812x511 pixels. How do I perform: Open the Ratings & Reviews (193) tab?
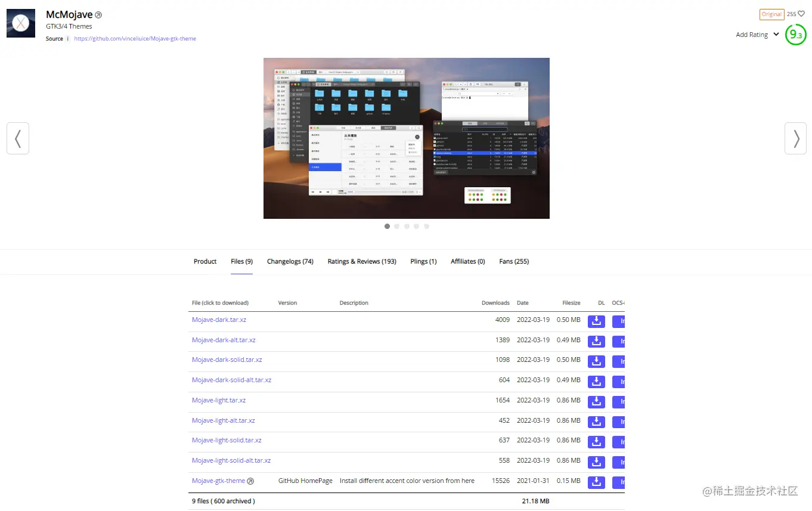tap(362, 262)
